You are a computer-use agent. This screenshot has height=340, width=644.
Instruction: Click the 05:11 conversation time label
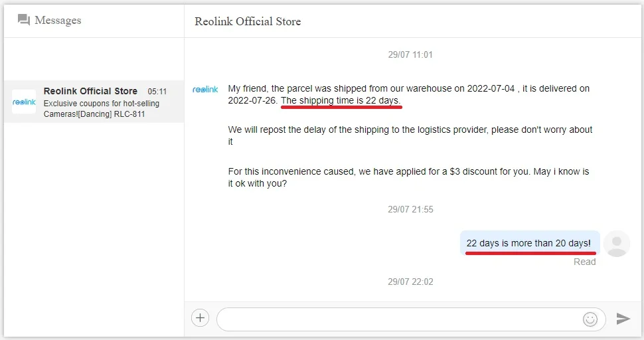coord(157,92)
